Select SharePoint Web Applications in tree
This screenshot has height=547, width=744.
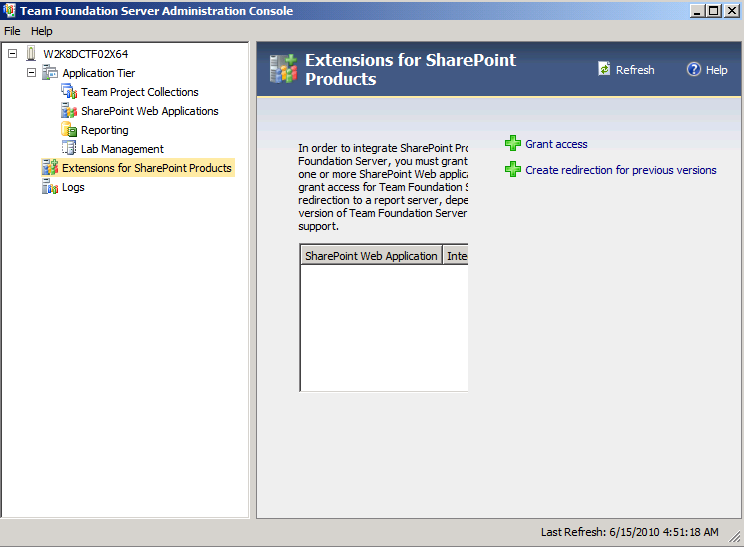coord(149,111)
